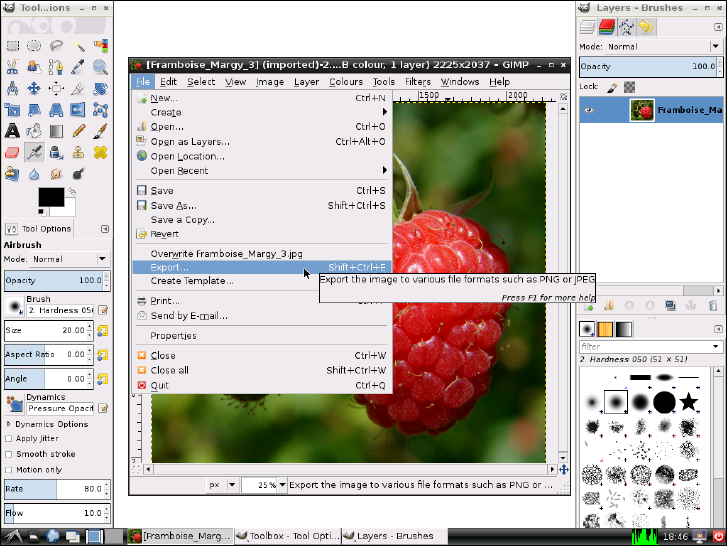The image size is (727, 546).
Task: Toggle visibility eye of Framboise layer
Action: [589, 110]
